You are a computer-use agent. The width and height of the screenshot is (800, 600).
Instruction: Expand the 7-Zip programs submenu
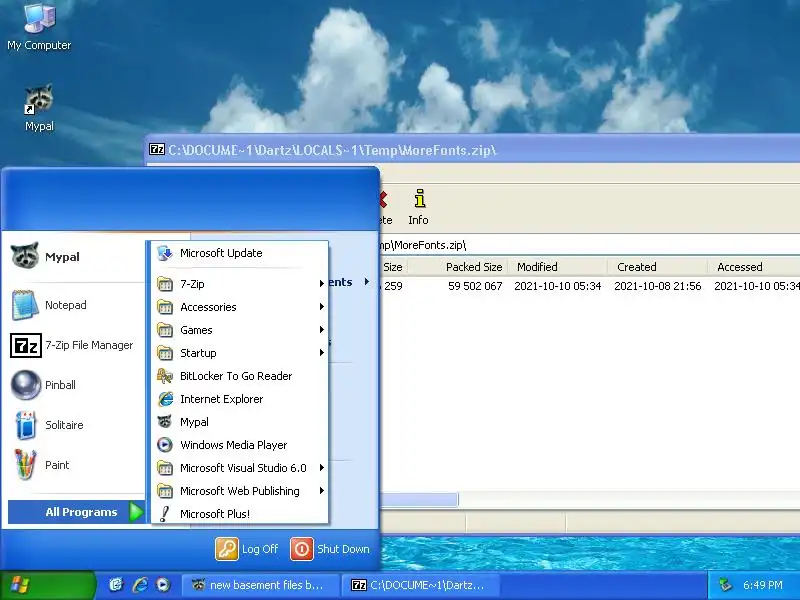tap(240, 284)
